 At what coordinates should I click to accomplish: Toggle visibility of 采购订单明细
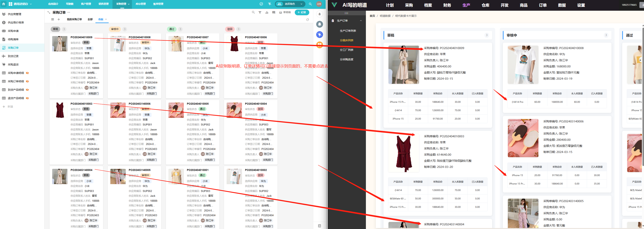(x=28, y=81)
